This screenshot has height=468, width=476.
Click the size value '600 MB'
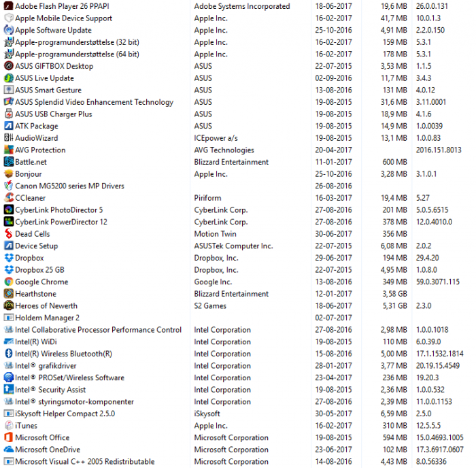[394, 162]
